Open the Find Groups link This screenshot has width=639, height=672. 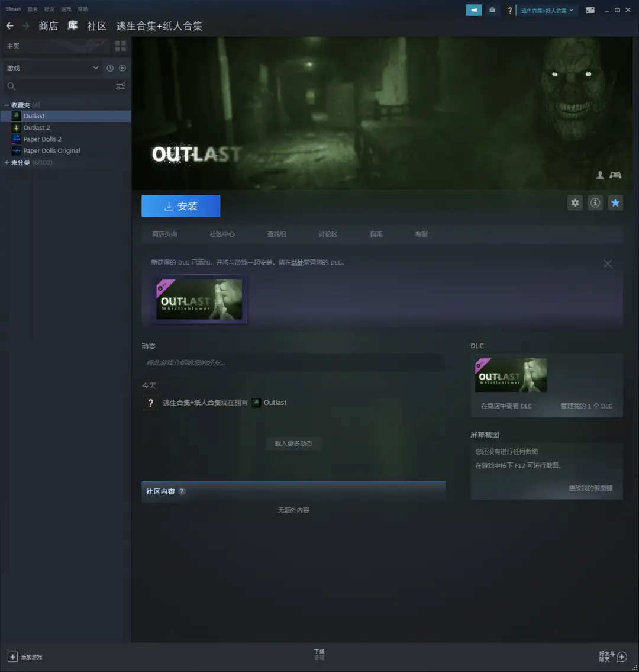coord(276,234)
